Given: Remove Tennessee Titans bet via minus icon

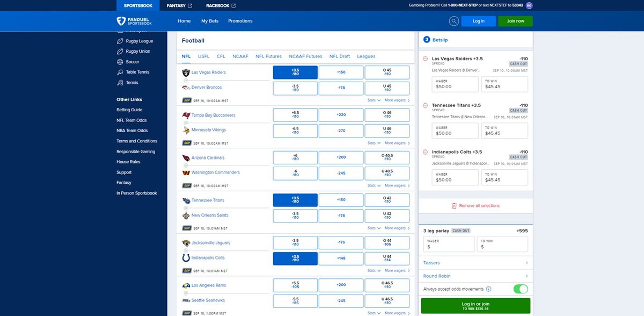Looking at the screenshot, I should click(x=425, y=105).
